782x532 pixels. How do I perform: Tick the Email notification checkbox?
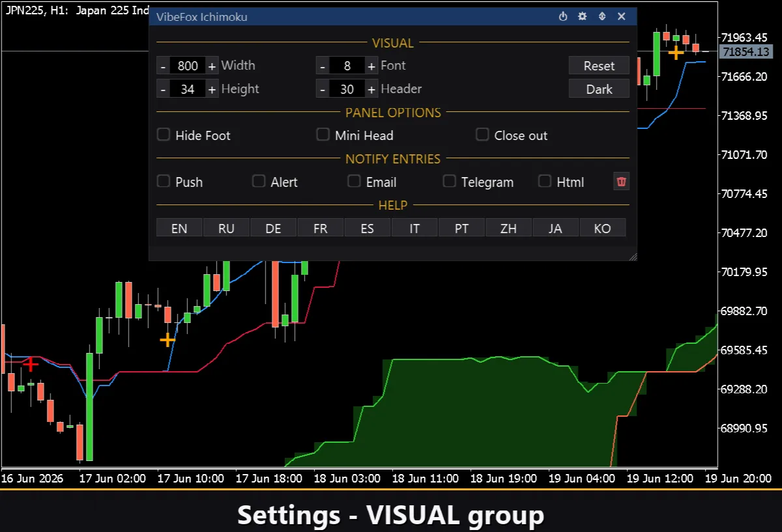click(354, 181)
